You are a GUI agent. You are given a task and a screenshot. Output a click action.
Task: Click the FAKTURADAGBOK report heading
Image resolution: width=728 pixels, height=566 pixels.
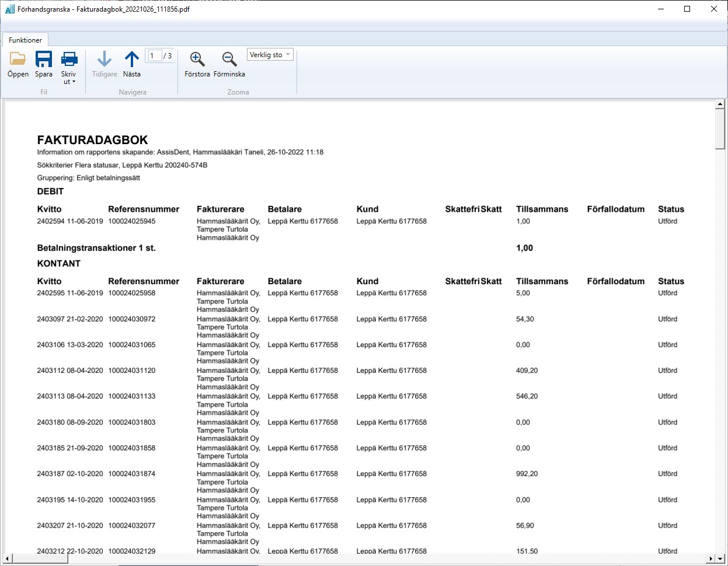pyautogui.click(x=92, y=140)
